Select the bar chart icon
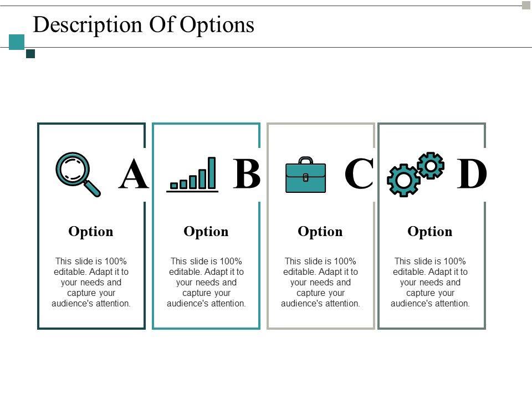The image size is (532, 399). click(193, 175)
